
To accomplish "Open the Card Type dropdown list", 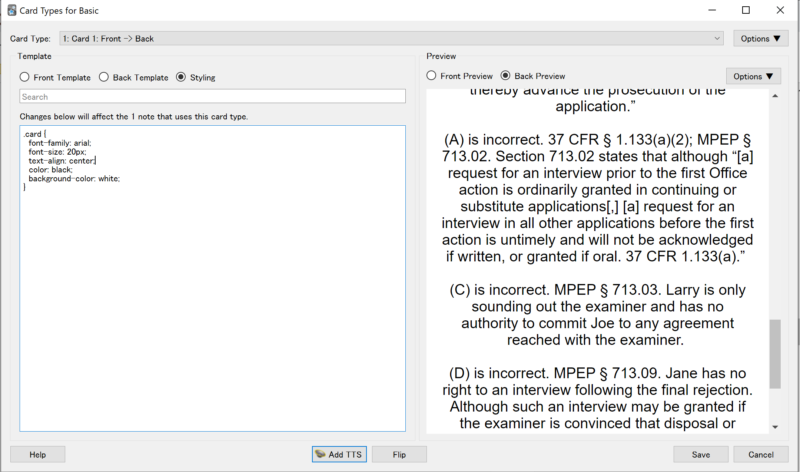I will click(391, 38).
